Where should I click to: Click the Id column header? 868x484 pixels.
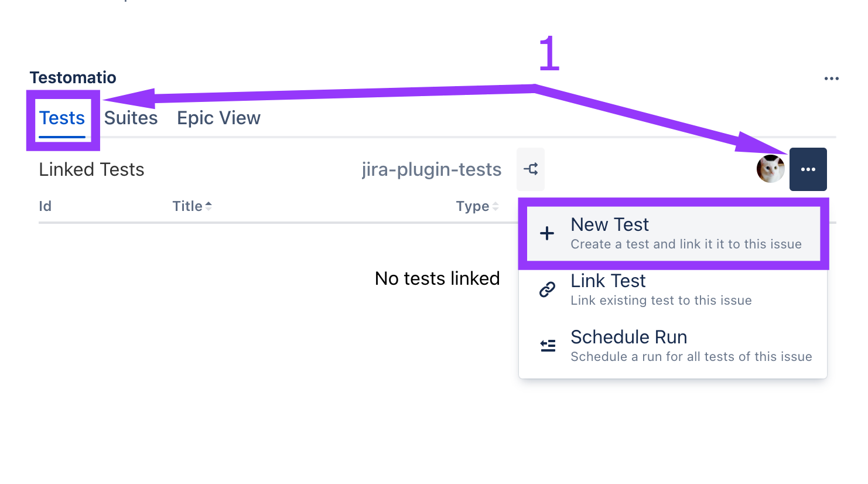click(x=45, y=206)
